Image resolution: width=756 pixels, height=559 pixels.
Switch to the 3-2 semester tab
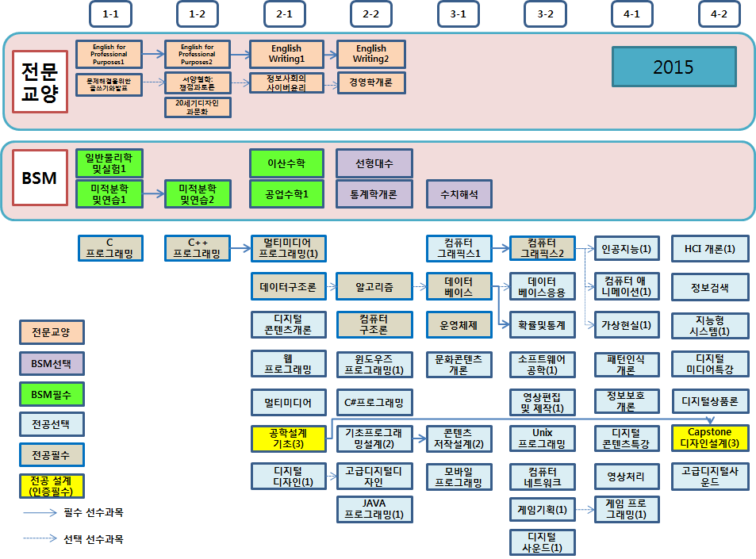545,13
